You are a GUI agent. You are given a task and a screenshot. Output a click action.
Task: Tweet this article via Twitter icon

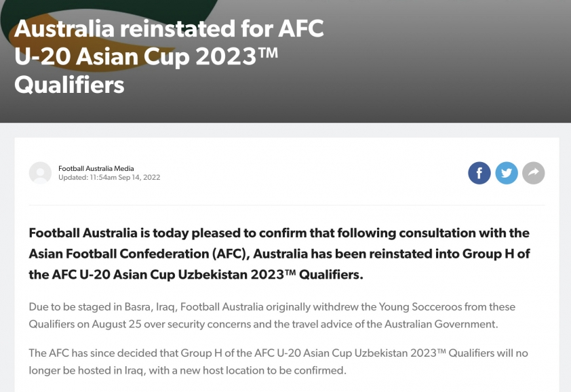(x=507, y=173)
